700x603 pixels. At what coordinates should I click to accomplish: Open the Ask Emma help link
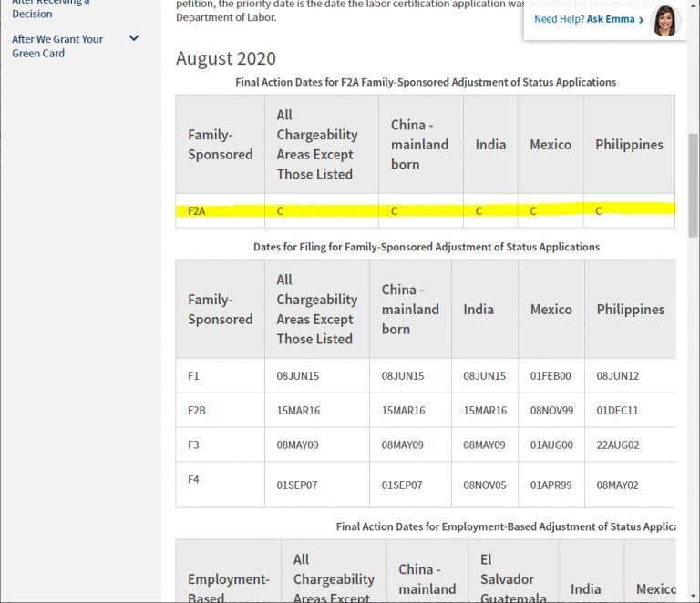(589, 20)
